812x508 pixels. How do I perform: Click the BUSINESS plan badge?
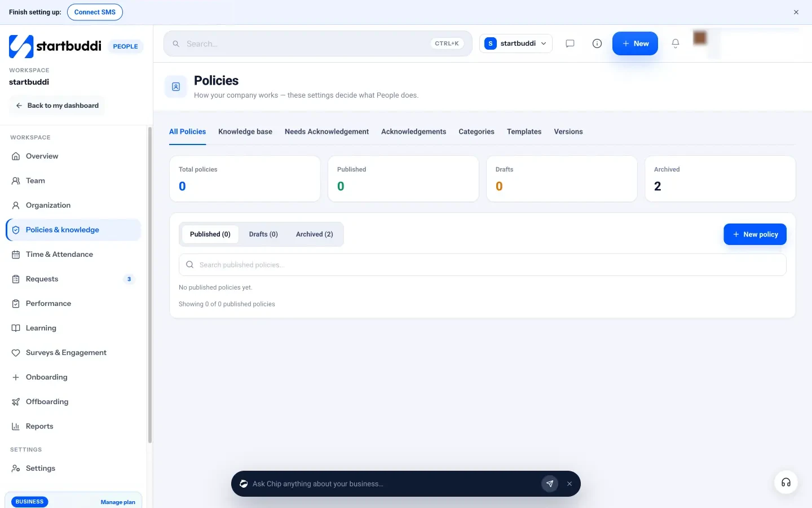coord(29,502)
